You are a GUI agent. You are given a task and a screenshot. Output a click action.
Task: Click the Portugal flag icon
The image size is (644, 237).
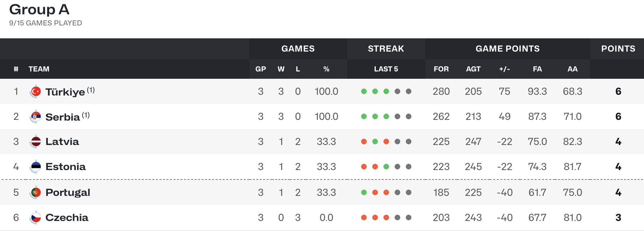[35, 192]
